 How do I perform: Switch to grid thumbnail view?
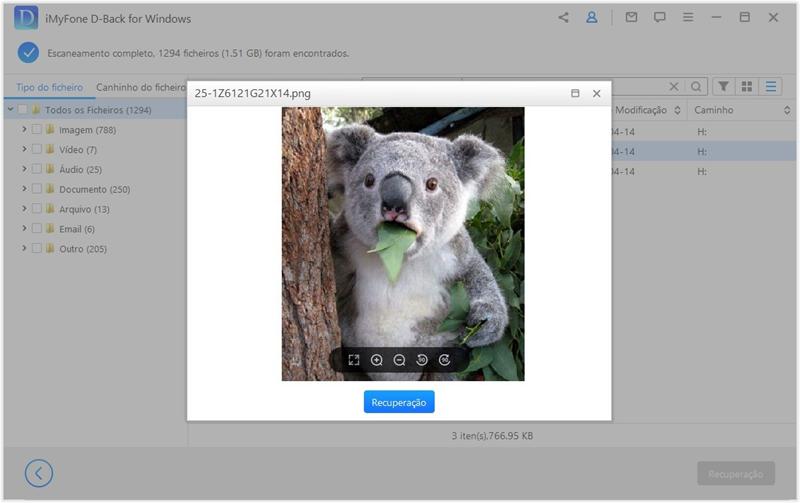746,87
